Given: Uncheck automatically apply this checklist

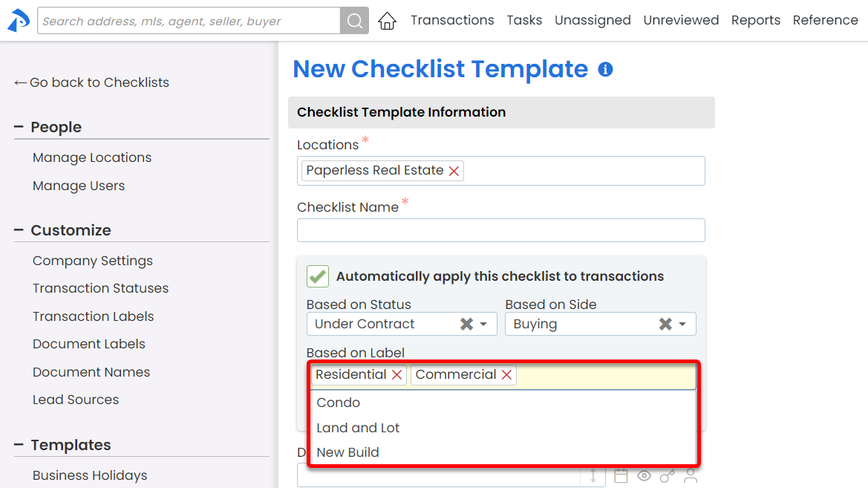Looking at the screenshot, I should (x=318, y=276).
